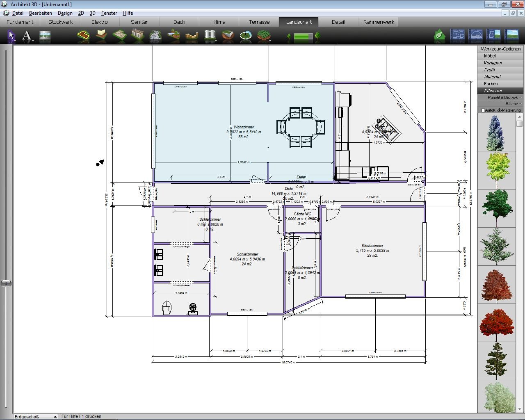Open the Bearbeiten menu
The height and width of the screenshot is (420, 525).
pyautogui.click(x=41, y=13)
